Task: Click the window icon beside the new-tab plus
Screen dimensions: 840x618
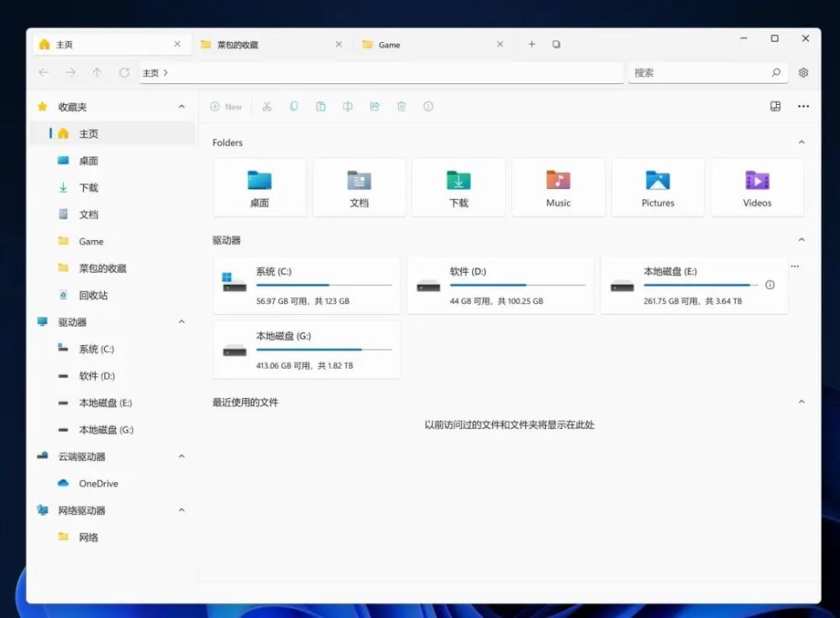Action: [x=556, y=44]
